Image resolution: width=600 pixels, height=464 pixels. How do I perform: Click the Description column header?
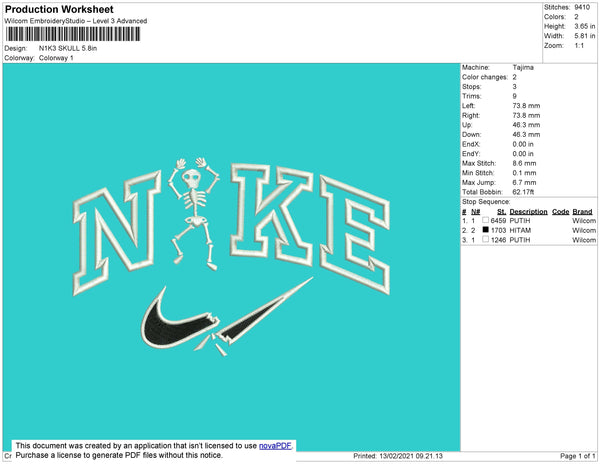[528, 212]
